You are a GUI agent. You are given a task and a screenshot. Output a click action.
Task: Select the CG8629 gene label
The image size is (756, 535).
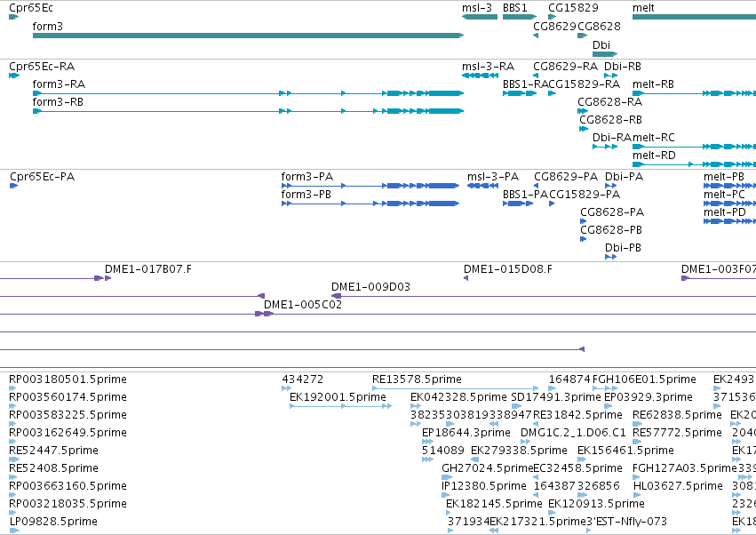(554, 27)
